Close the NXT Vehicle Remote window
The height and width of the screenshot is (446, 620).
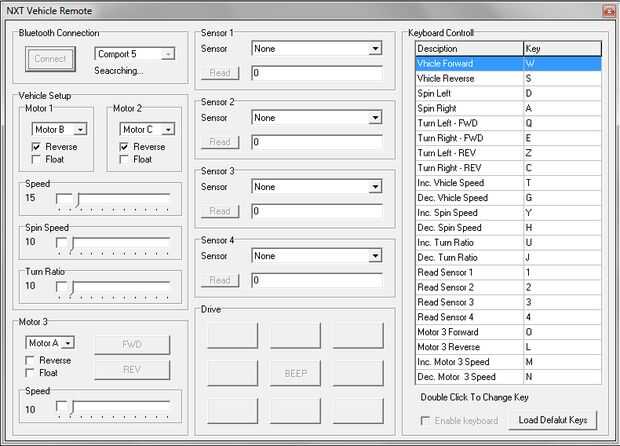pyautogui.click(x=609, y=11)
